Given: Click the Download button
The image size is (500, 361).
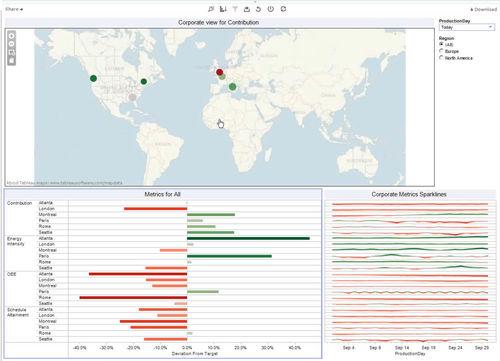Looking at the screenshot, I should [483, 9].
